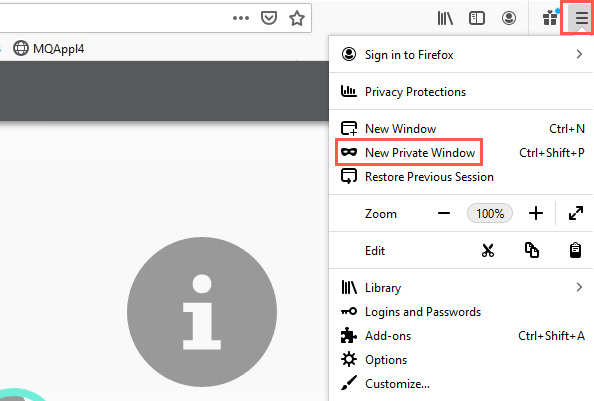Reset zoom by clicking 100% button
Screen dimensions: 594x401
pos(490,214)
